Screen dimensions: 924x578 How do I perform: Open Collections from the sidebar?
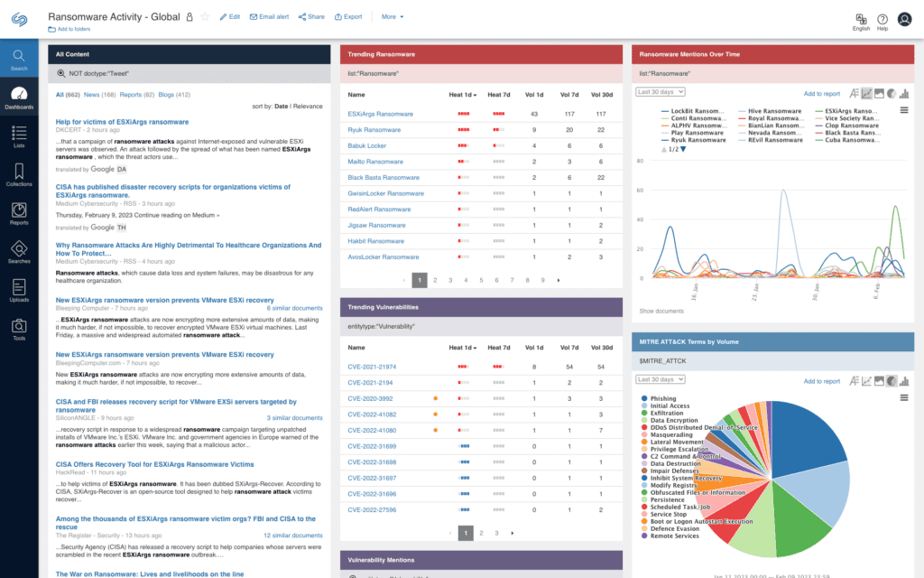pos(19,174)
